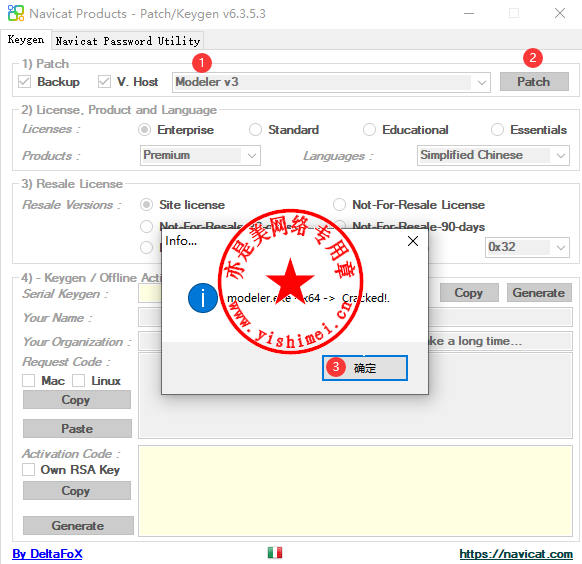Enable the Mac checkbox
The height and width of the screenshot is (564, 582).
(29, 381)
